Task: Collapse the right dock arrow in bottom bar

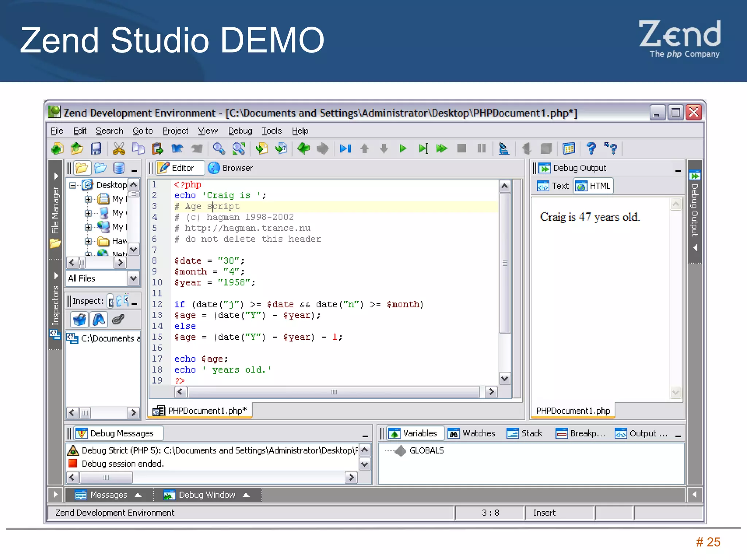Action: (694, 495)
